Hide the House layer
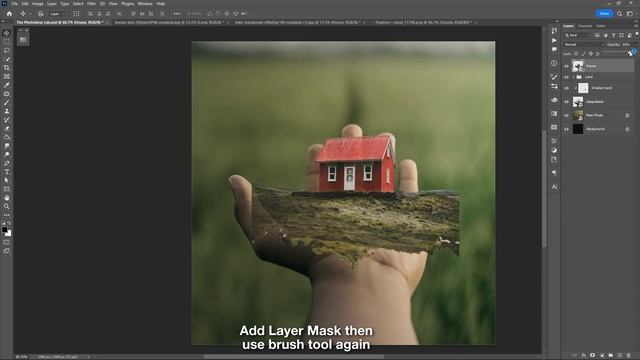The width and height of the screenshot is (640, 360). click(566, 66)
